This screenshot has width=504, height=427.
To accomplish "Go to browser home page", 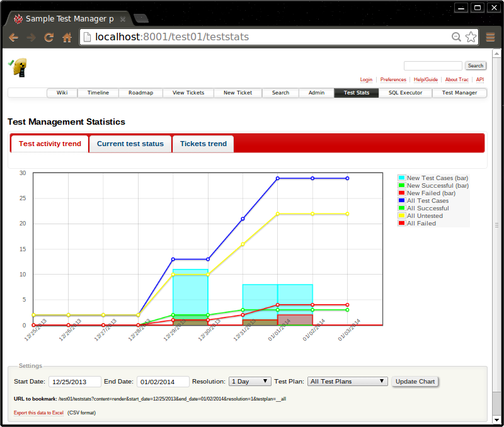I will 67,37.
